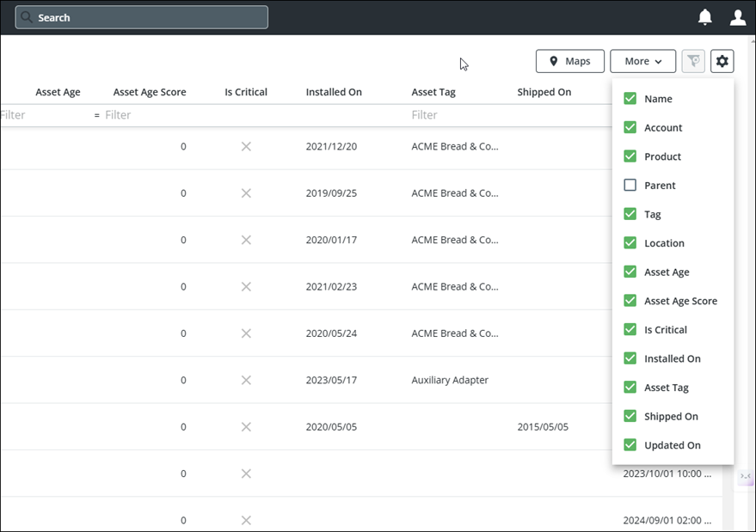Sort by Asset Age column header

[58, 92]
